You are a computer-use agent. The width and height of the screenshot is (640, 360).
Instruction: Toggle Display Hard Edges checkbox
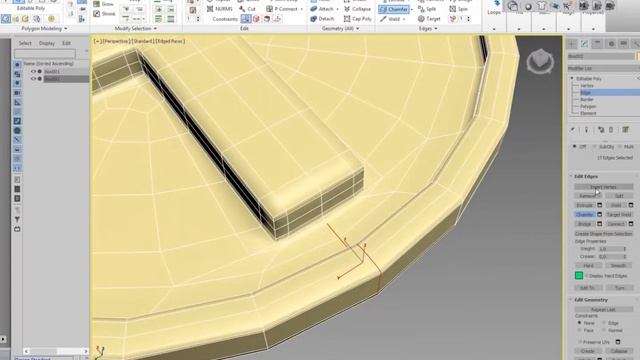tap(587, 276)
